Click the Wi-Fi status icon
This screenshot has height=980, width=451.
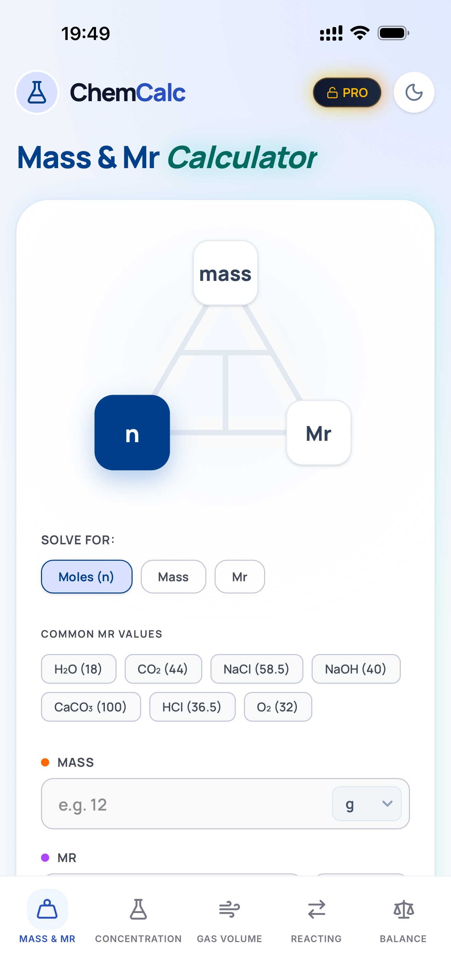pos(359,33)
